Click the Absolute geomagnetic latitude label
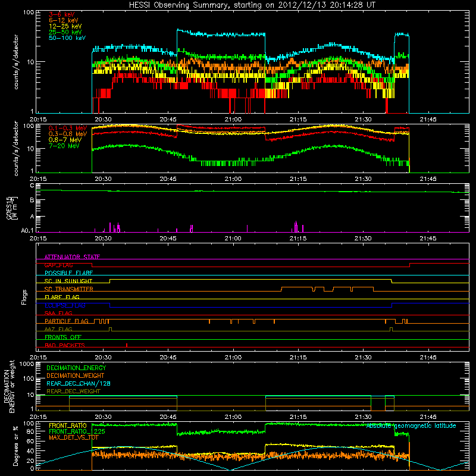Viewport: 476px width, 476px height. click(x=411, y=425)
